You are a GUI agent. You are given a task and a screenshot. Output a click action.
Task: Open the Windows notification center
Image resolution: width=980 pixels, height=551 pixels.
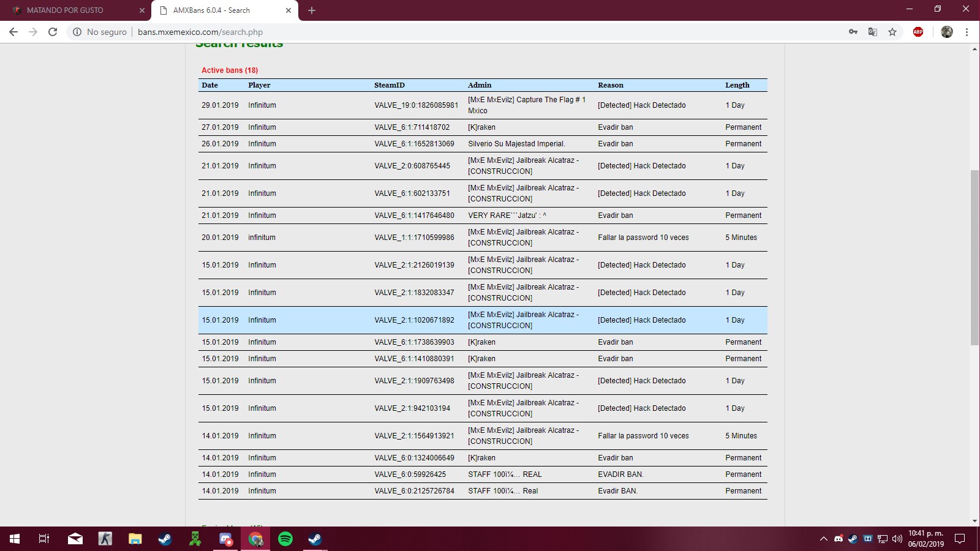(960, 539)
